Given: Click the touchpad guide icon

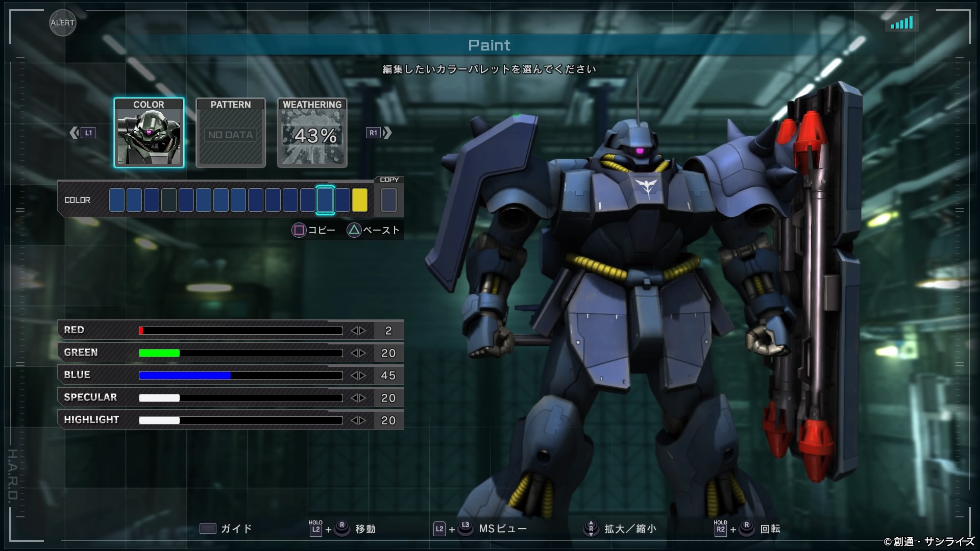Looking at the screenshot, I should (x=208, y=529).
